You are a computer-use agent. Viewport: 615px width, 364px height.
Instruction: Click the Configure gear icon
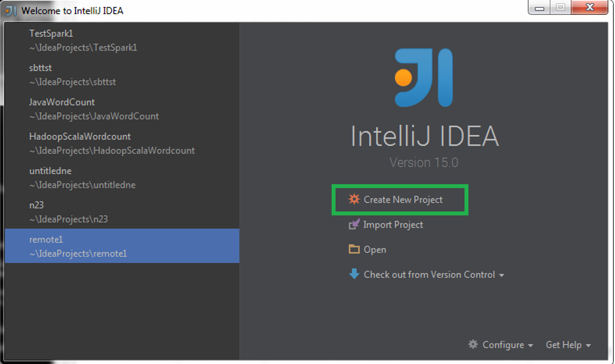[x=473, y=344]
